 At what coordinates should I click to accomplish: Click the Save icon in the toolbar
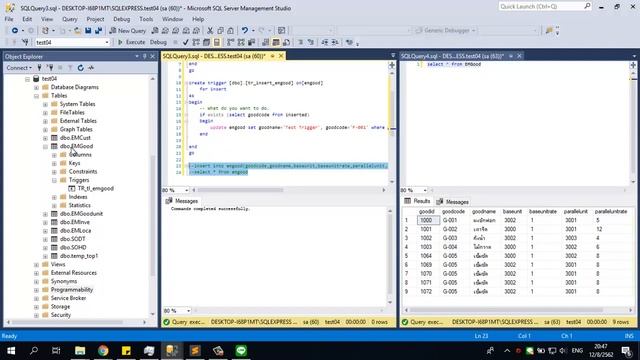pyautogui.click(x=88, y=31)
